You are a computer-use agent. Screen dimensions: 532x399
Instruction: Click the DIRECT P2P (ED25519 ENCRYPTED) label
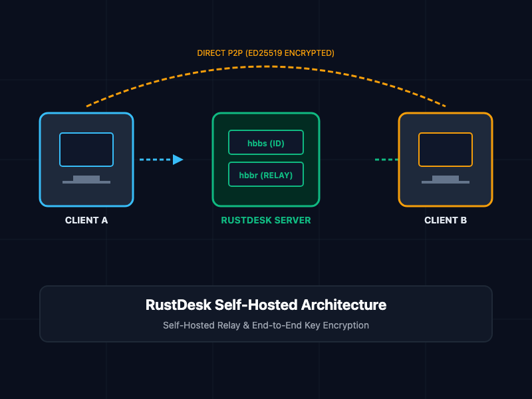(x=265, y=53)
